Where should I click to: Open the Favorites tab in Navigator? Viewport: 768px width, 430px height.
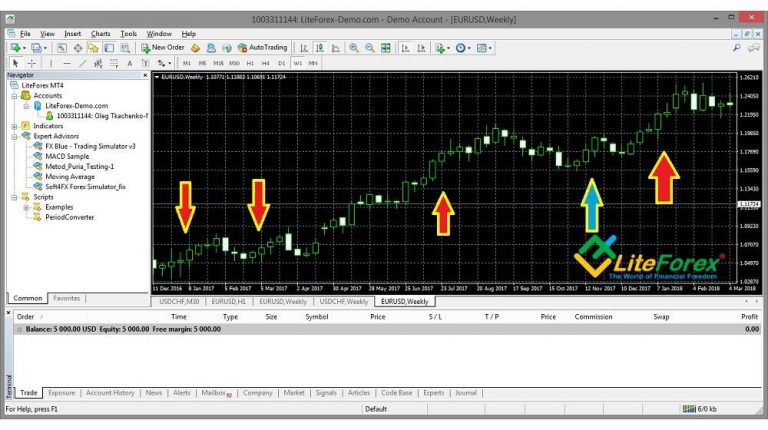[x=67, y=298]
